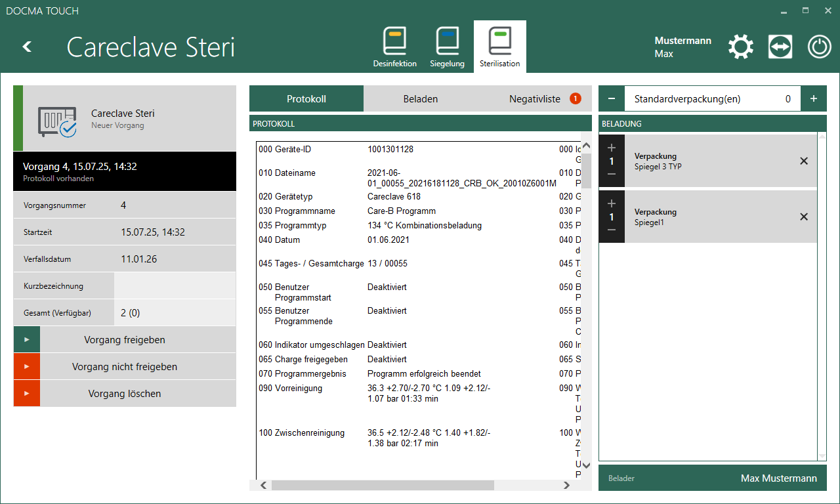Open the Siegelung book icon
The width and height of the screenshot is (840, 504).
coord(447,42)
